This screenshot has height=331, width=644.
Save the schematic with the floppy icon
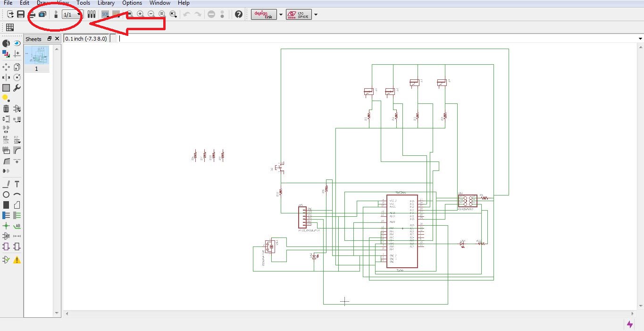pos(21,15)
